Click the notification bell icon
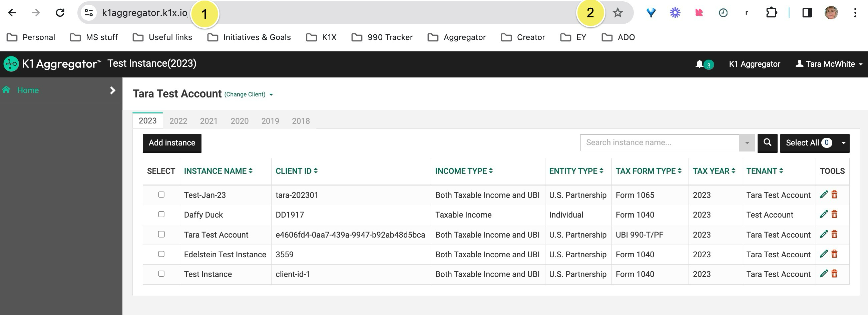Screen dimensions: 868x315 click(700, 64)
